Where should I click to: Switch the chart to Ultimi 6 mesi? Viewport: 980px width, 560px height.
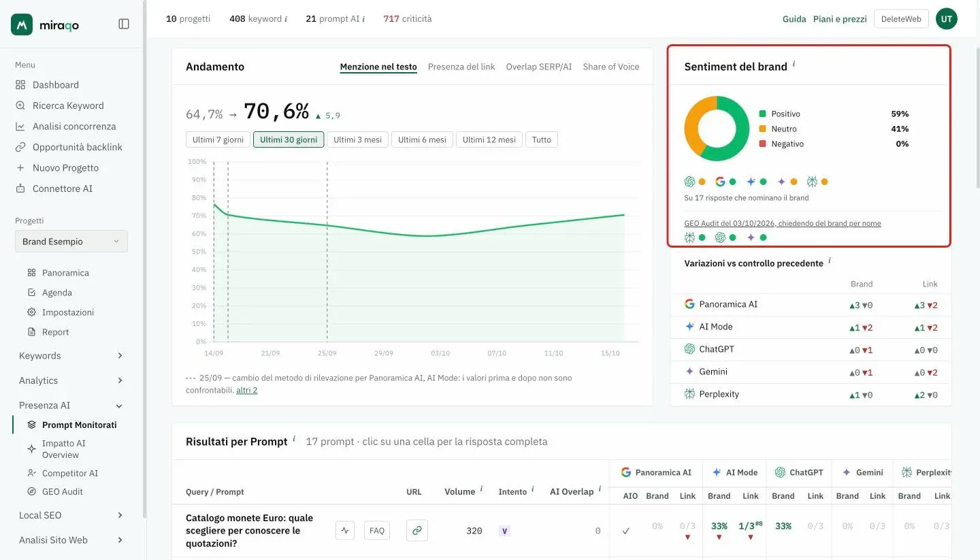click(422, 139)
